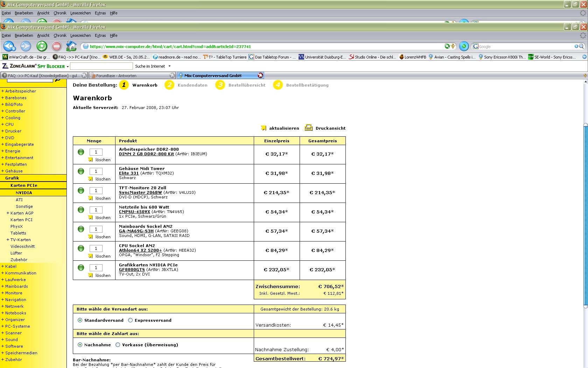
Task: Click the green status dot in the Elite 331 row
Action: (x=81, y=171)
